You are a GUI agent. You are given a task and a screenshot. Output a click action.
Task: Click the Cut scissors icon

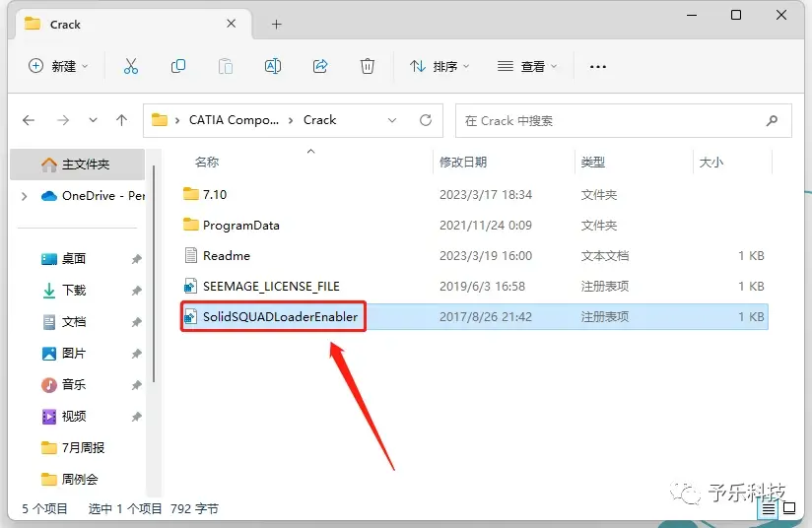[x=130, y=66]
